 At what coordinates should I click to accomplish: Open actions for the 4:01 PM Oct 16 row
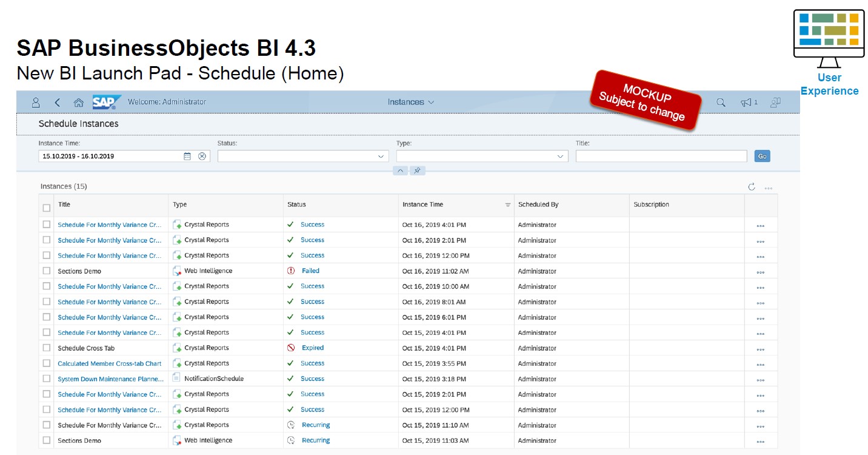coord(760,226)
